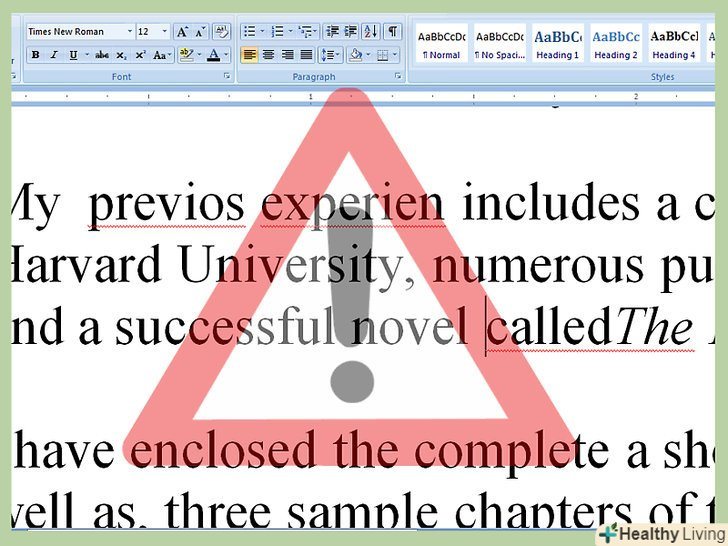Open the underline style dropdown arrow
The image size is (728, 546).
87,55
